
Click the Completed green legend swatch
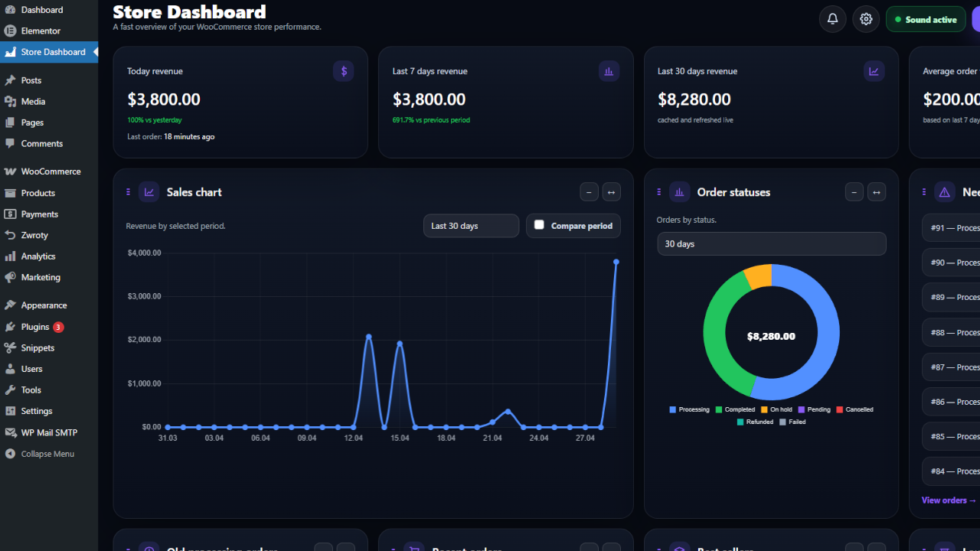coord(719,409)
